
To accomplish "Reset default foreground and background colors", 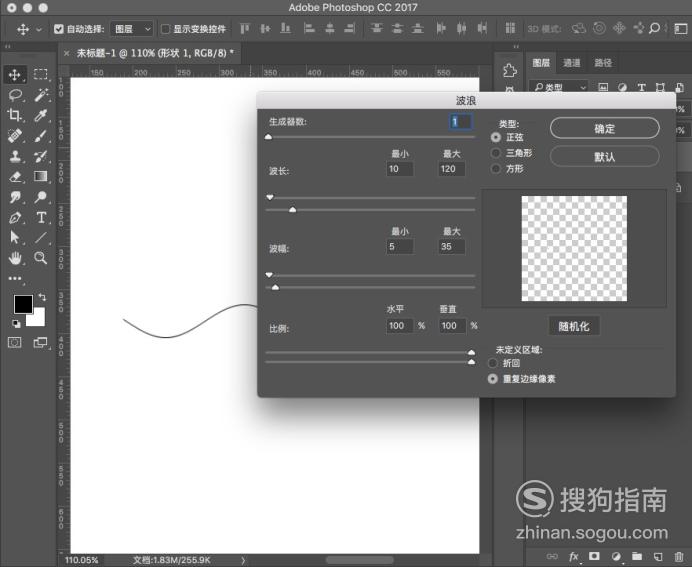I will [x=16, y=323].
